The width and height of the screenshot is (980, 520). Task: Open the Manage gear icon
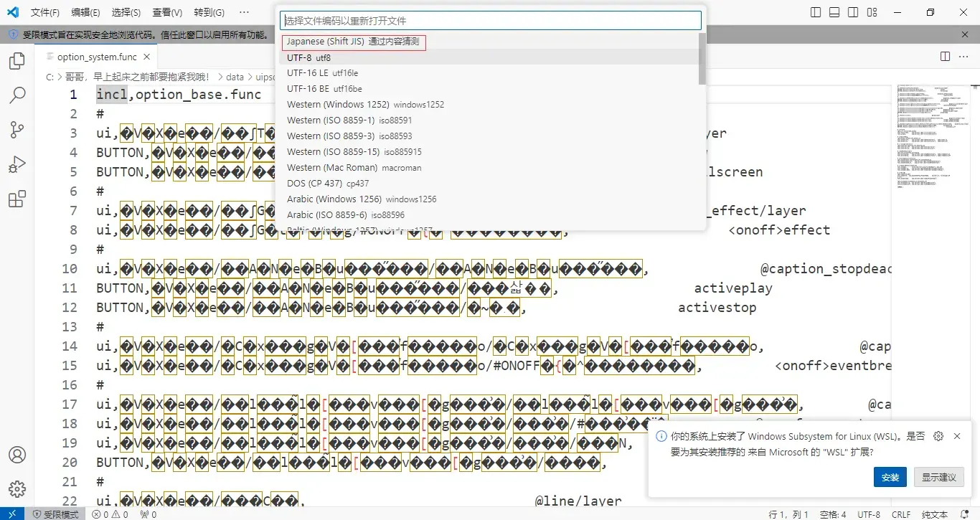click(17, 489)
